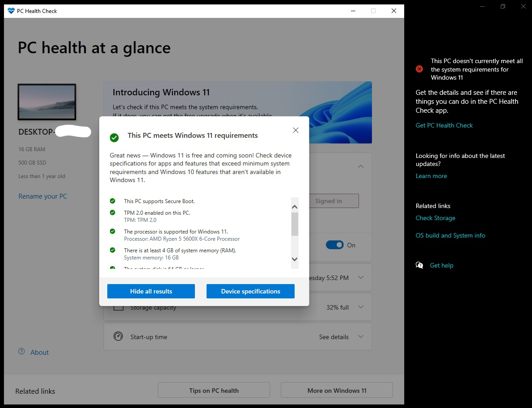The width and height of the screenshot is (532, 408).
Task: Click Get PC Health Check link in Settings
Action: tap(444, 125)
